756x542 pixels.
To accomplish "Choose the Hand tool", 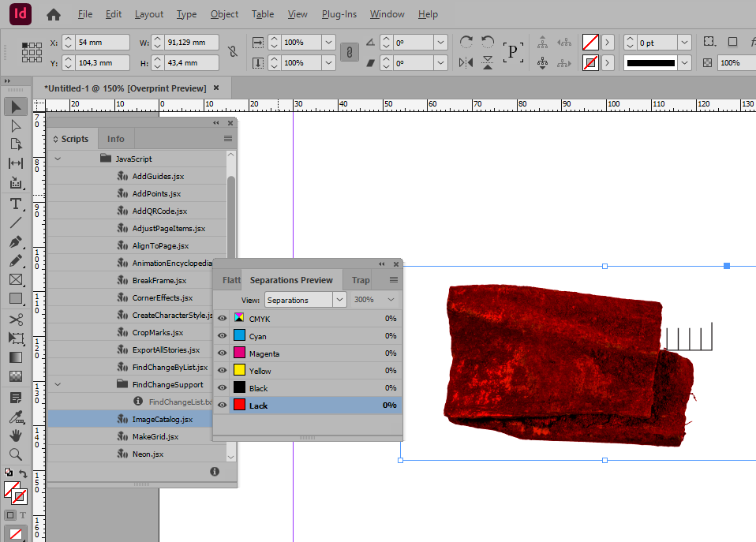I will pos(15,435).
